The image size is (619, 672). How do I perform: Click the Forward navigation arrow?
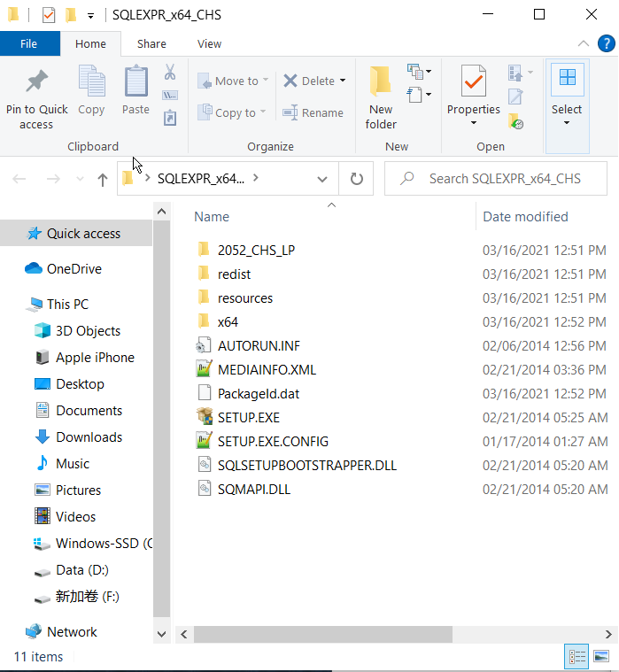coord(53,179)
